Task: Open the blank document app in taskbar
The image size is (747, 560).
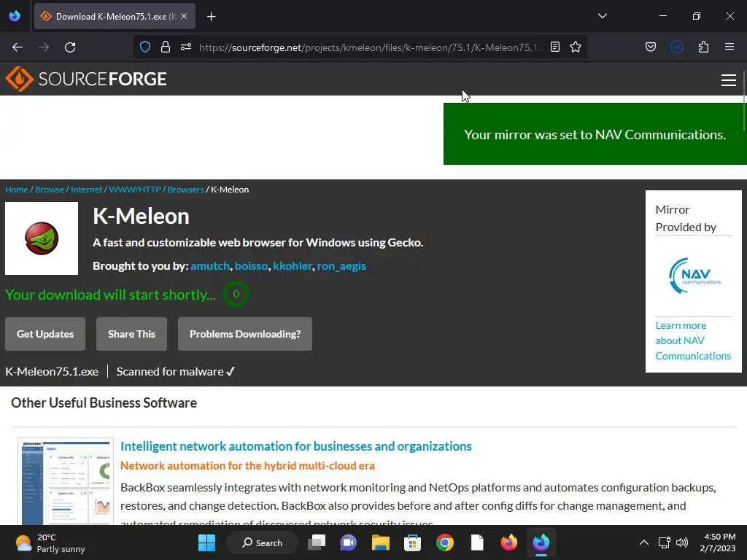Action: tap(477, 542)
